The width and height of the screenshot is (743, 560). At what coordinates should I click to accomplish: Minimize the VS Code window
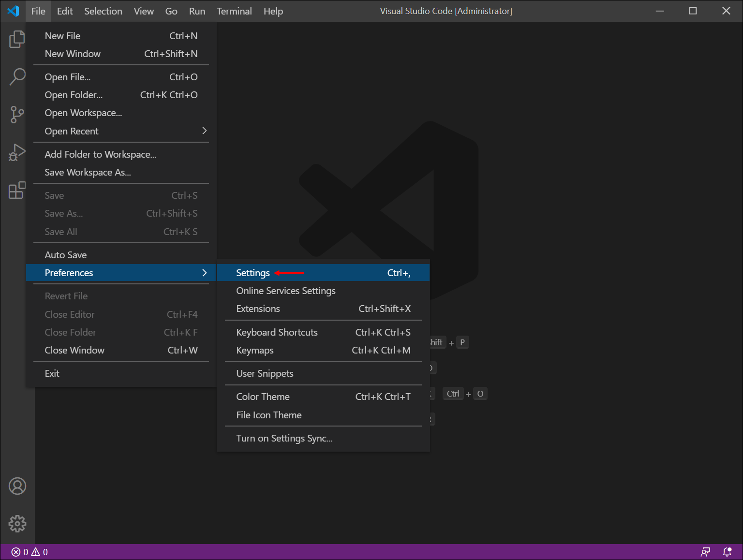click(660, 11)
